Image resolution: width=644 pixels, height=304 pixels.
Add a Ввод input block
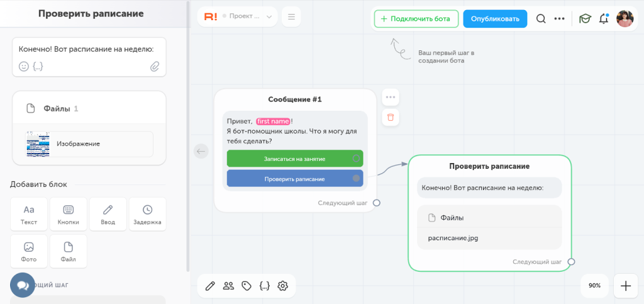click(108, 215)
